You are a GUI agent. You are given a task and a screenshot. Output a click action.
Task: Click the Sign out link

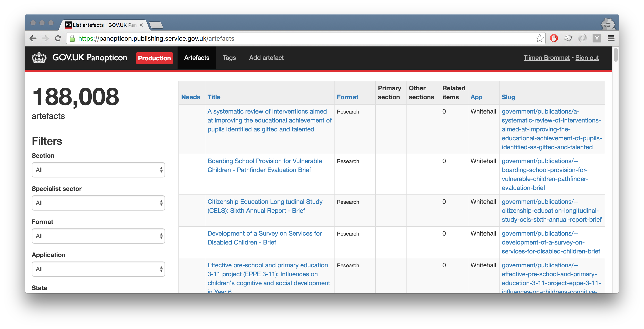coord(587,58)
